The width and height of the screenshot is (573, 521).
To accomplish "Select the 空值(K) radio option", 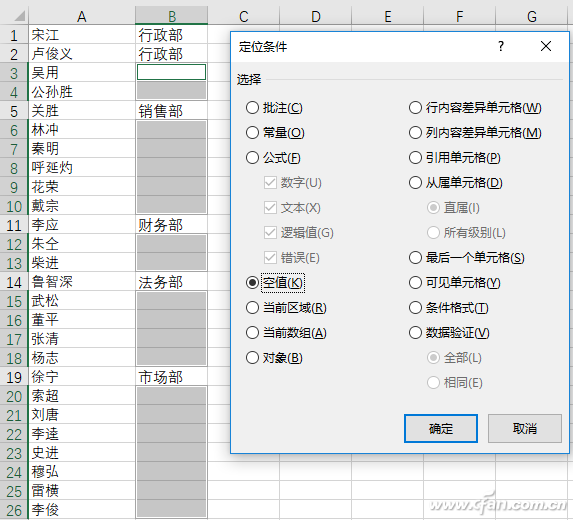I will tap(275, 283).
